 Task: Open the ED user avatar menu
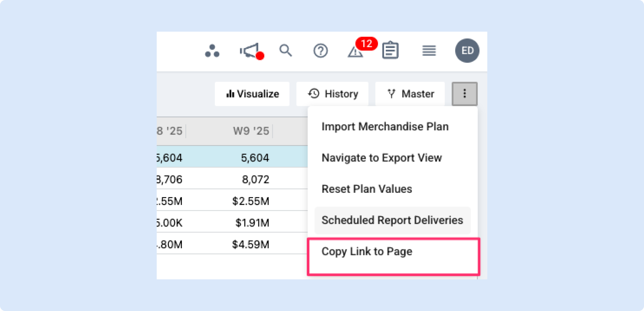pos(467,50)
